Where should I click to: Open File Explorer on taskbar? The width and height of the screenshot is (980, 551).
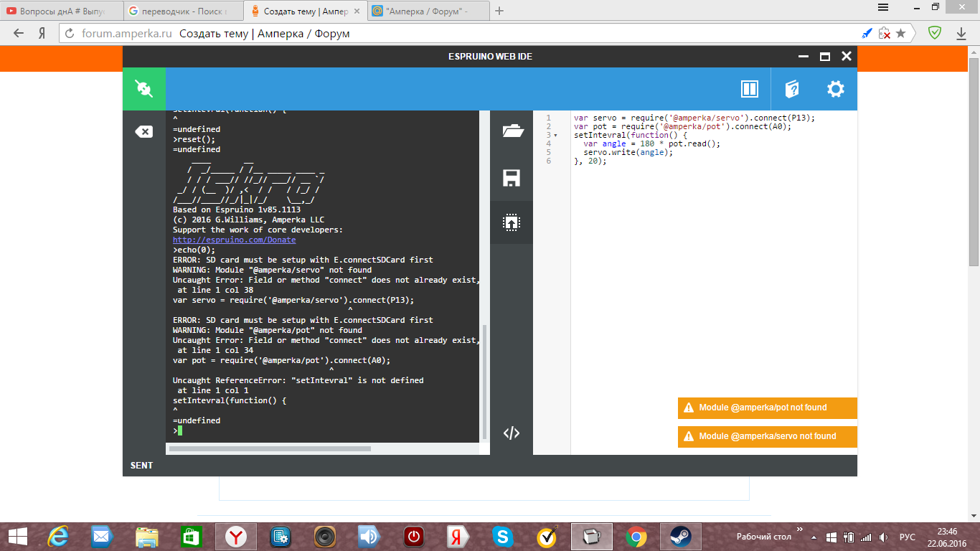pyautogui.click(x=146, y=537)
